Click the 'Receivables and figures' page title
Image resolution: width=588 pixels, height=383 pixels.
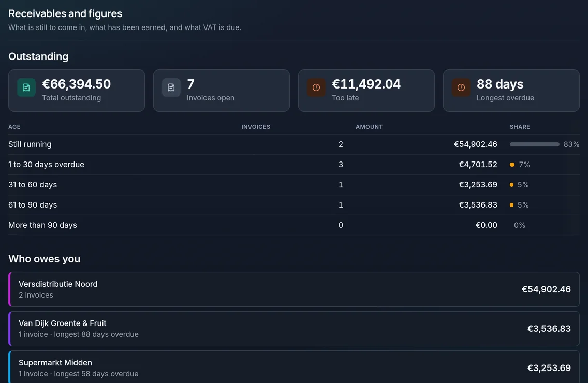click(65, 13)
